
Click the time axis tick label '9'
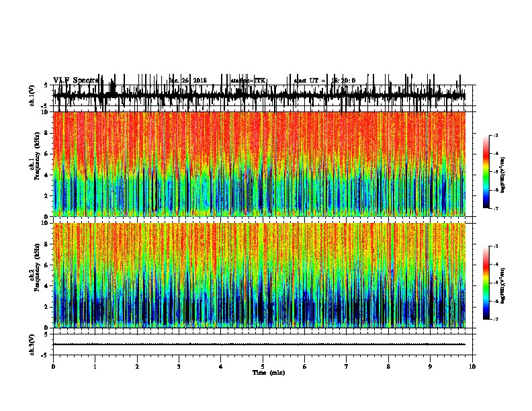pos(430,367)
